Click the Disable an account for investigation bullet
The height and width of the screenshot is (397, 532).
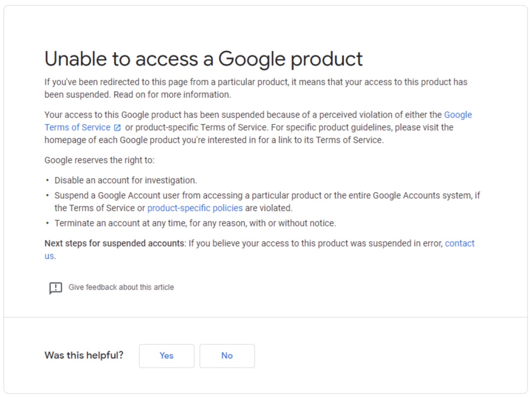tap(125, 180)
